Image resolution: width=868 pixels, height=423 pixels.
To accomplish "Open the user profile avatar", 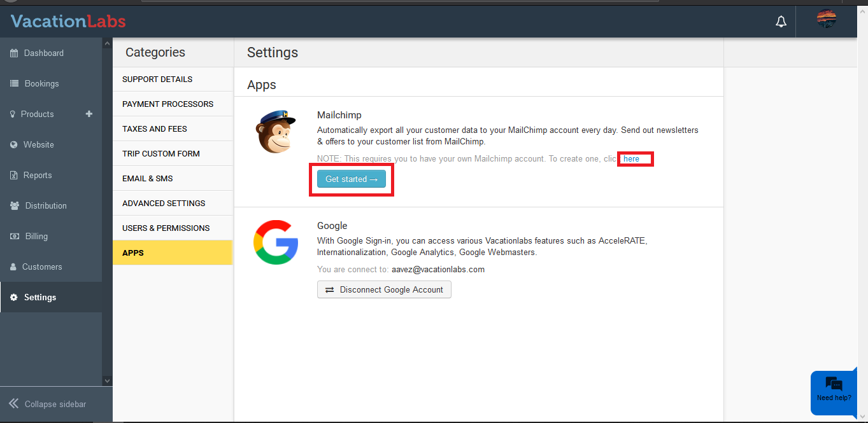I will (827, 19).
